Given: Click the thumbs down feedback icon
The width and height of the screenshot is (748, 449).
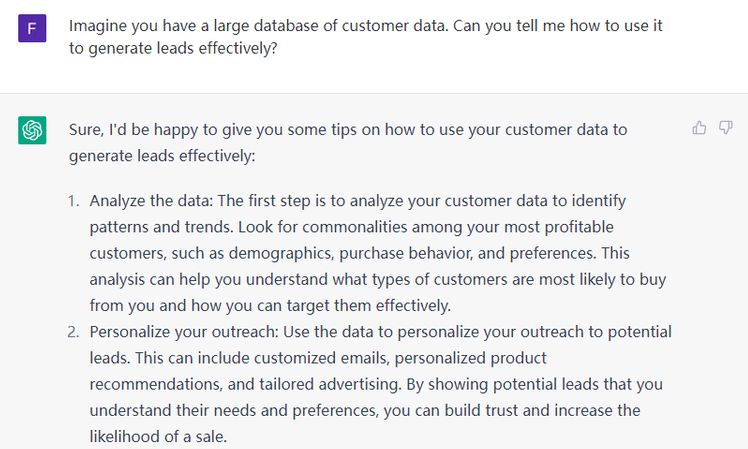Looking at the screenshot, I should (725, 128).
